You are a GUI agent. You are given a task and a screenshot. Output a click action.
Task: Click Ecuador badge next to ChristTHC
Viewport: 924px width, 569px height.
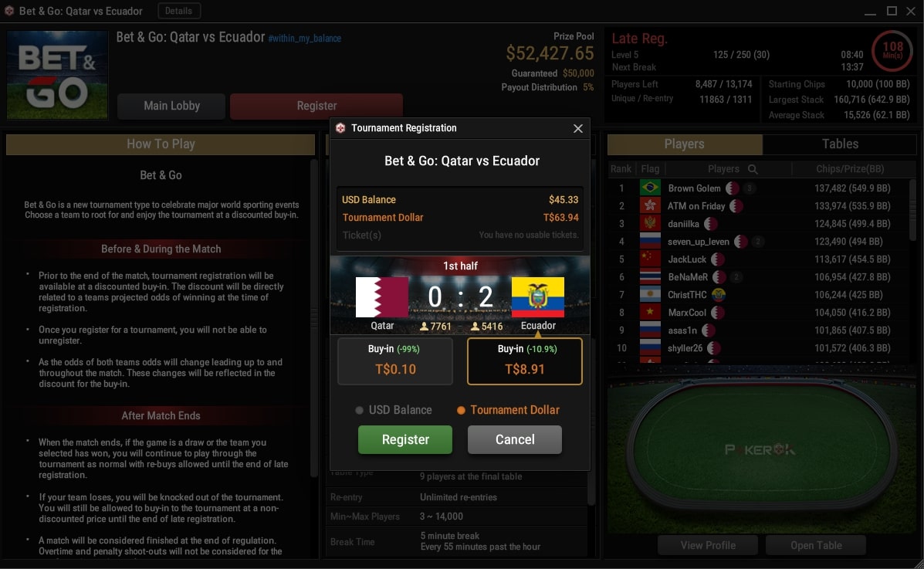[719, 295]
